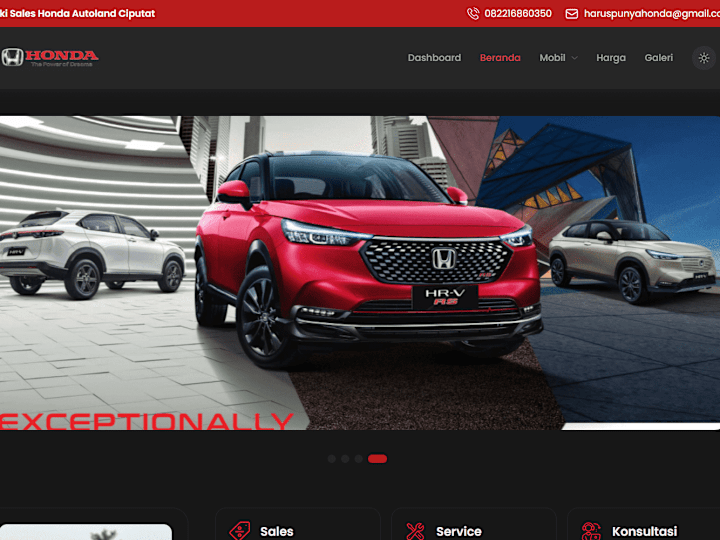Toggle the light/dark theme sun icon
The image size is (720, 540).
[x=703, y=58]
